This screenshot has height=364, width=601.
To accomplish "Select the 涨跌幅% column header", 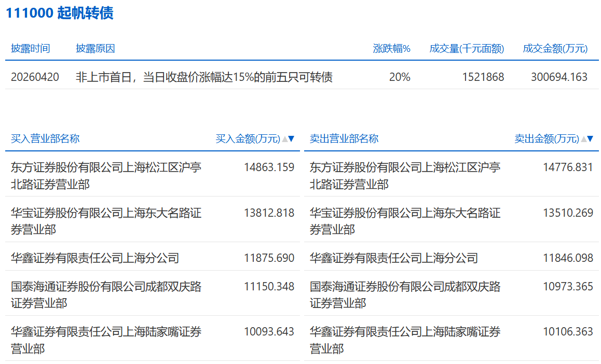I will point(391,49).
